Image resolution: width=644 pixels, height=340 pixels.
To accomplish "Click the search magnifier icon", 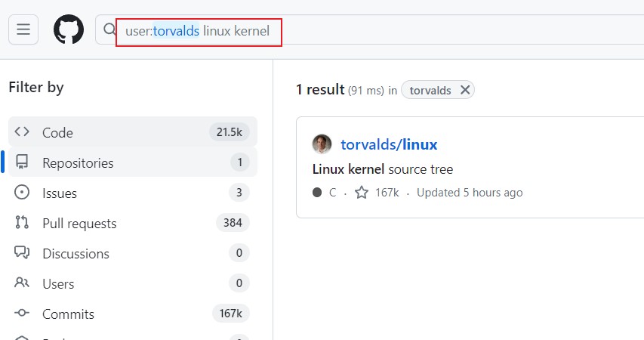I will coord(109,29).
